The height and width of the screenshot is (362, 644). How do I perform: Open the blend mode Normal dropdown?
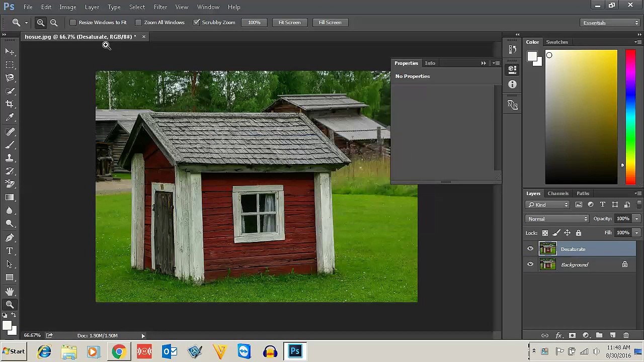(557, 219)
